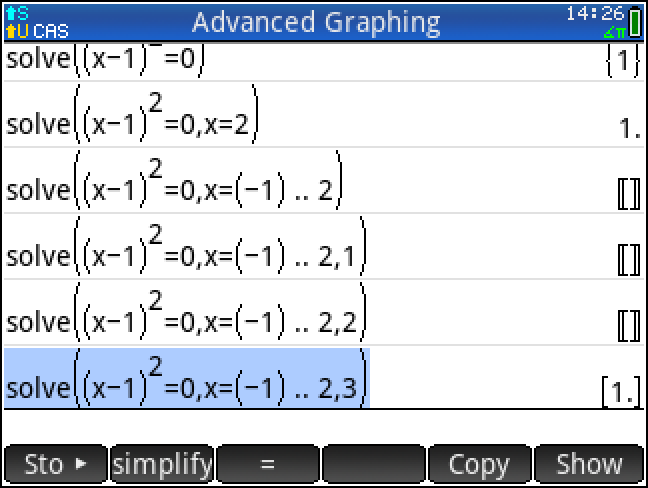
Task: Tap the = soft menu key
Action: [x=267, y=465]
